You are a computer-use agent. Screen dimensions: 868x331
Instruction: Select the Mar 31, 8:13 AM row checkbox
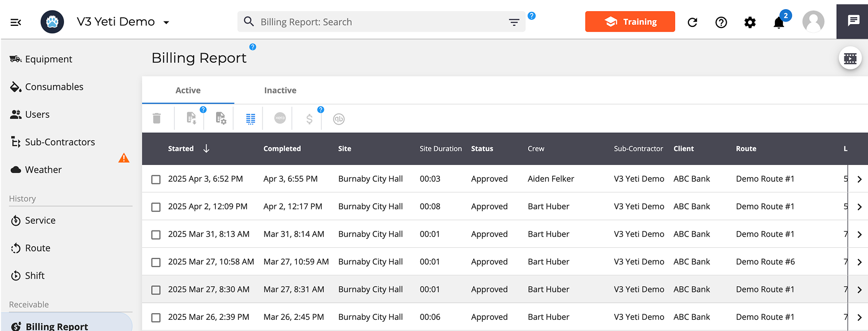coord(156,235)
